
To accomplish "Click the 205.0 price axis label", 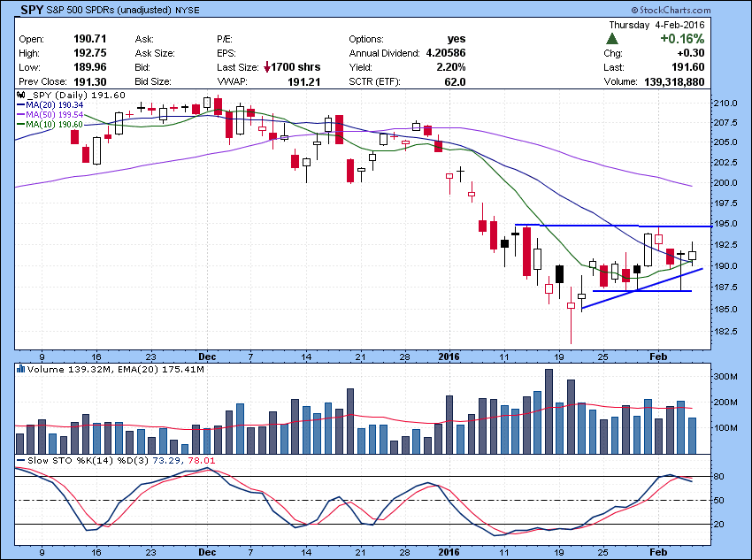I will (x=725, y=142).
